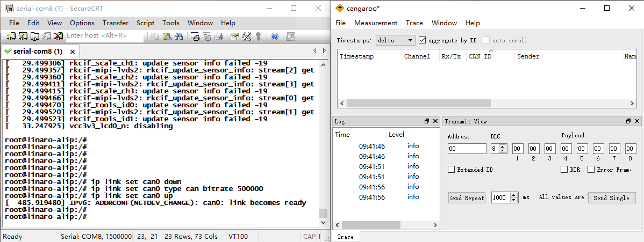Click the Print Screen toolbar icon

(195, 36)
